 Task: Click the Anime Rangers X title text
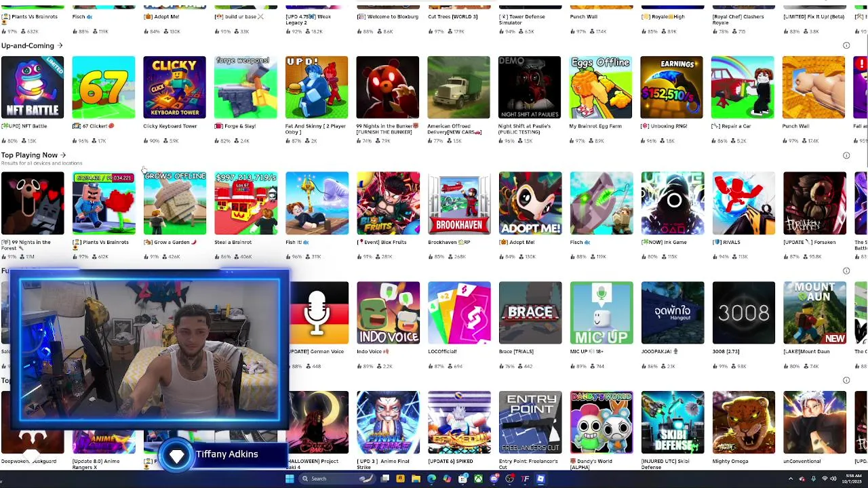coord(96,464)
